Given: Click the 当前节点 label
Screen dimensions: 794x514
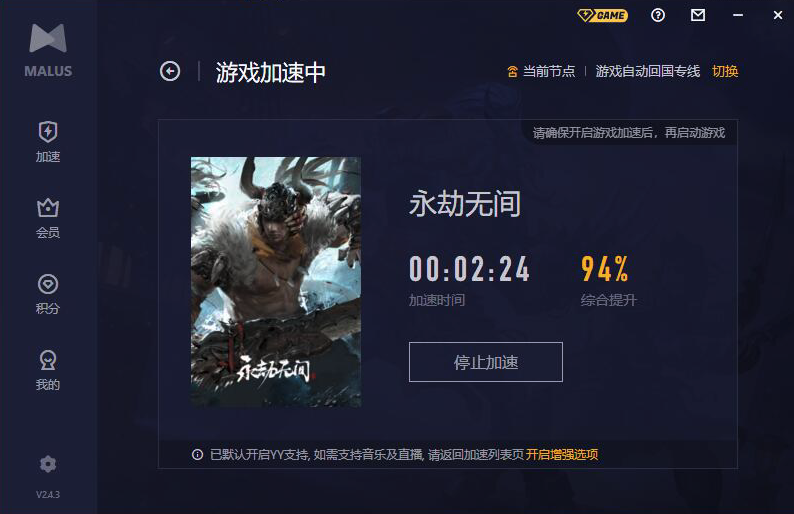Looking at the screenshot, I should 549,71.
